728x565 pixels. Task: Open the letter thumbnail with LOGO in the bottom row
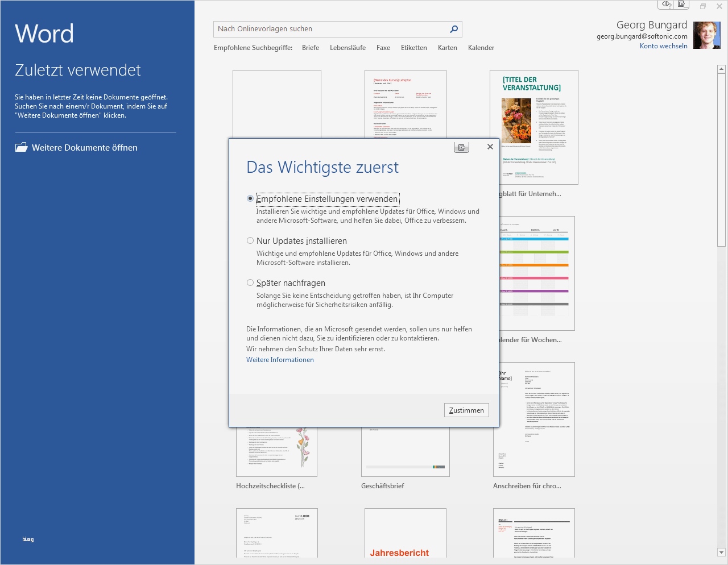coord(277,533)
